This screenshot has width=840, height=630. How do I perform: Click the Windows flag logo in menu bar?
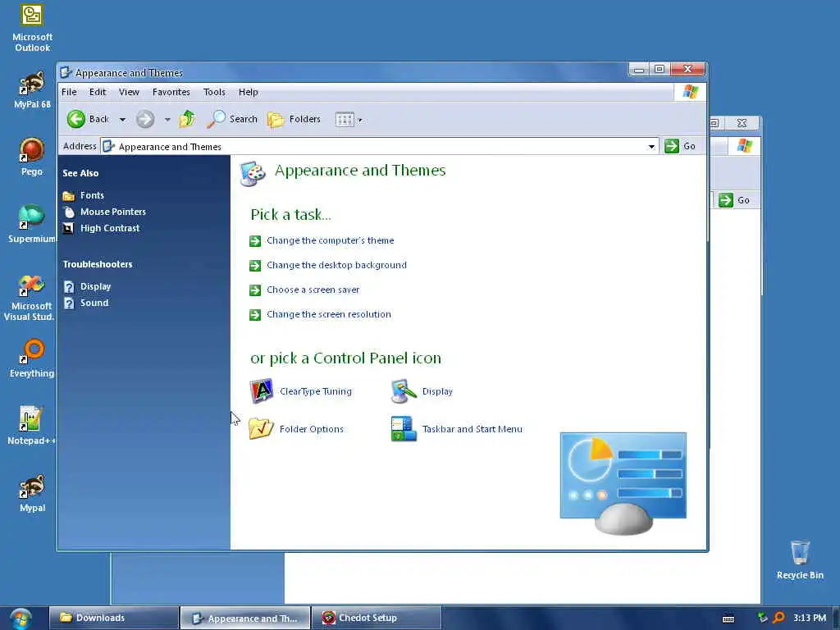(690, 92)
